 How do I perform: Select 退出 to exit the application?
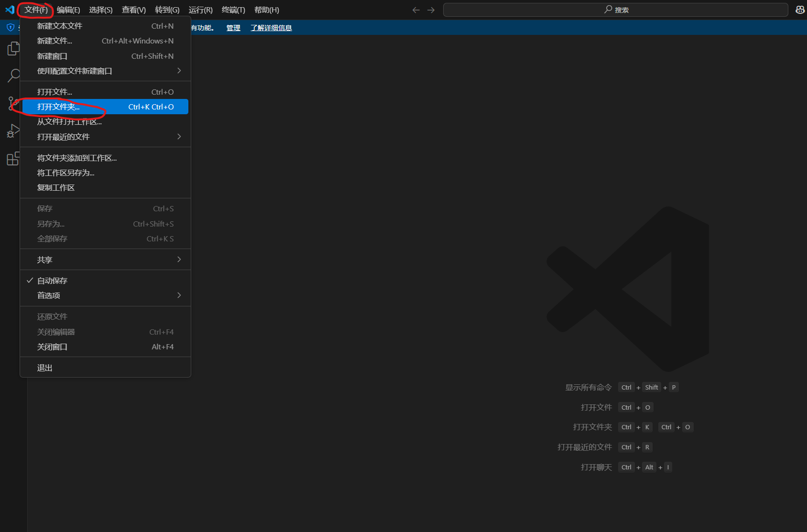(x=45, y=368)
